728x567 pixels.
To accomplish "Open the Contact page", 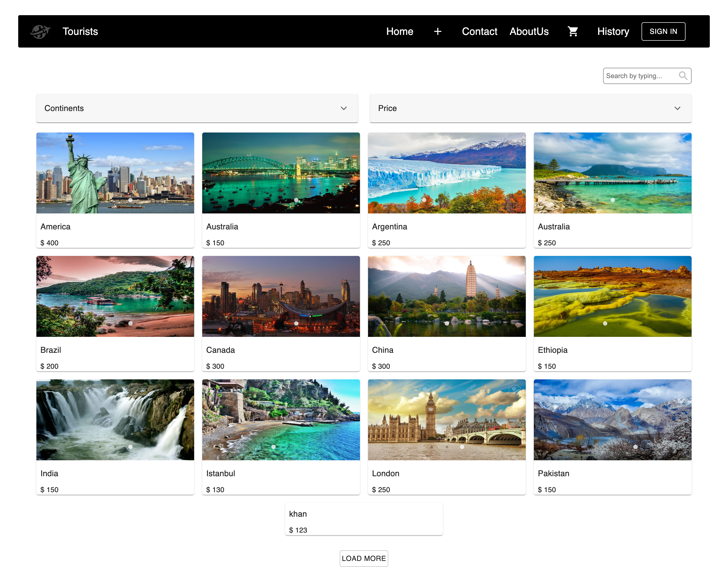I will coord(479,31).
